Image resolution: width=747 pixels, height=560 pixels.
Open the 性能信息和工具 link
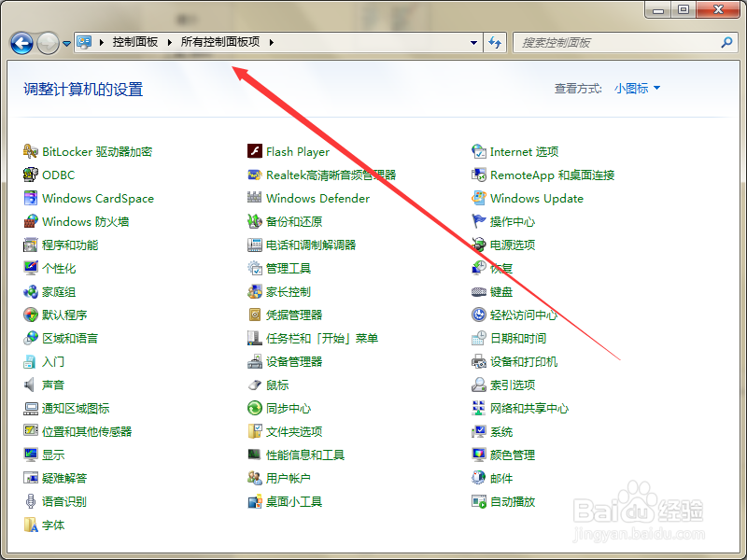click(x=305, y=455)
